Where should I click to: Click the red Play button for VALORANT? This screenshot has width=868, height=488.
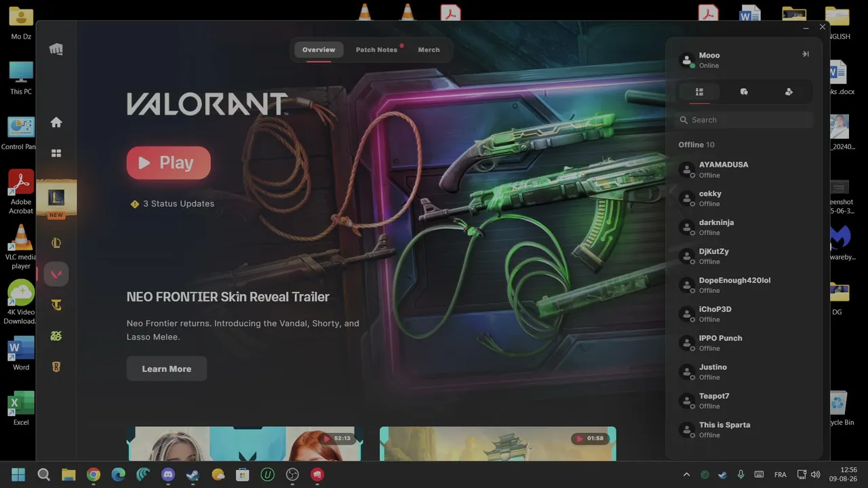[x=169, y=163]
